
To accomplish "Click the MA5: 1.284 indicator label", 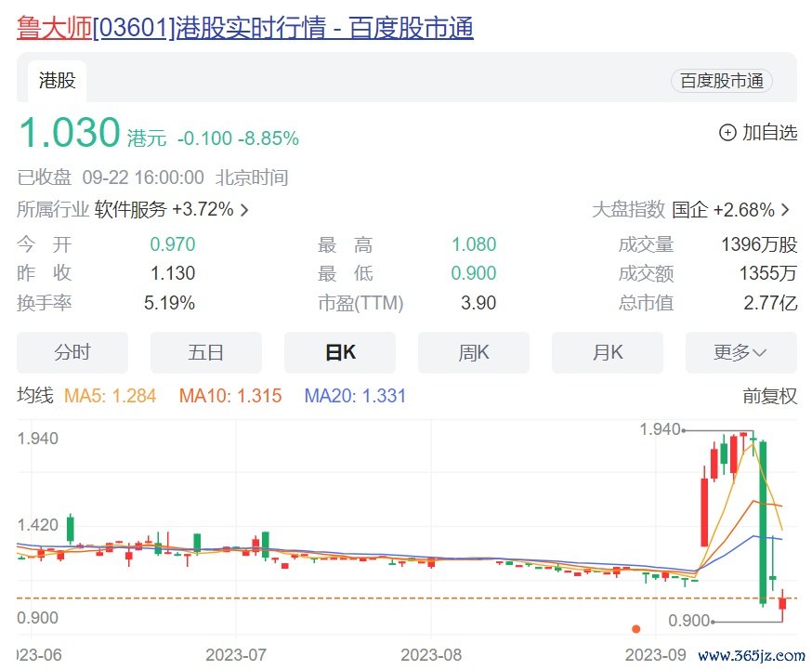I will [110, 396].
